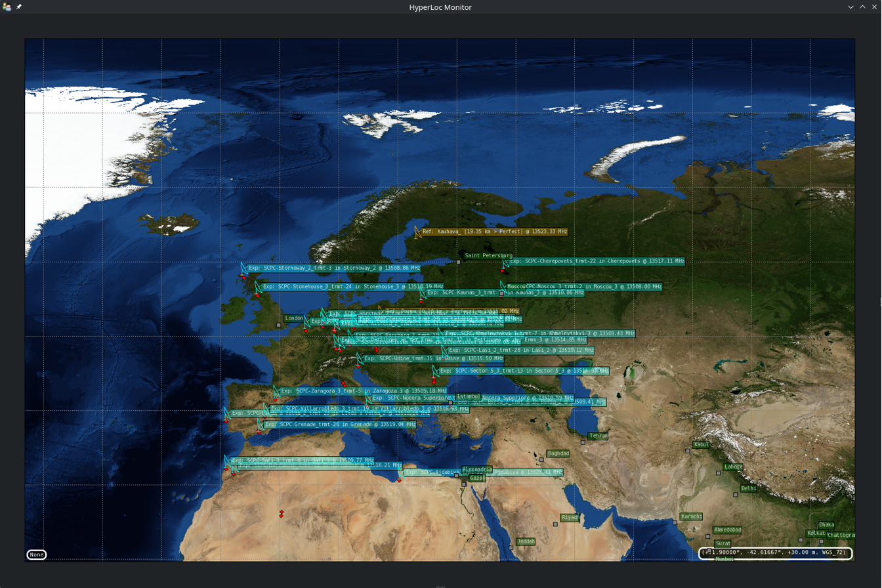Screen dimensions: 882x588
Task: Click the Kauhava reference antenna icon
Action: pyautogui.click(x=417, y=232)
